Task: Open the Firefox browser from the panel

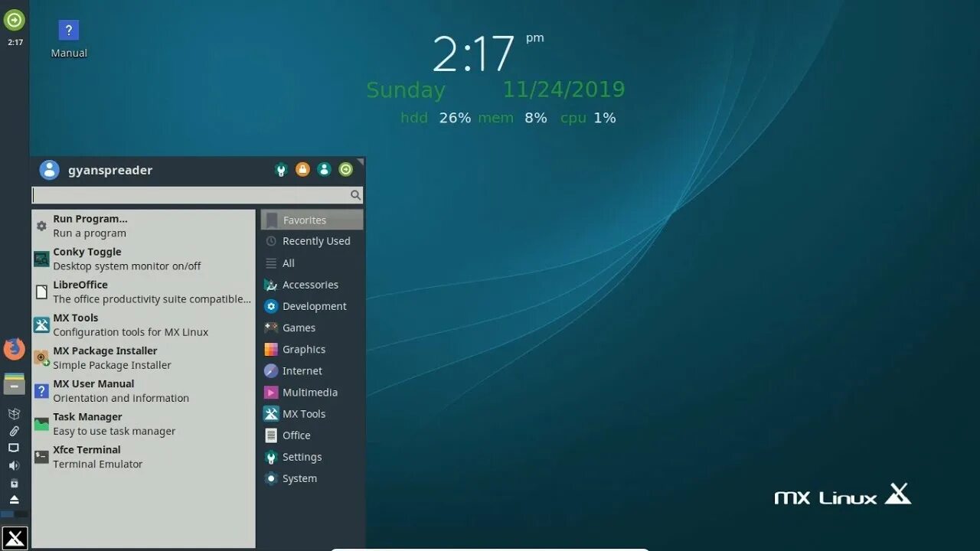Action: click(x=14, y=349)
